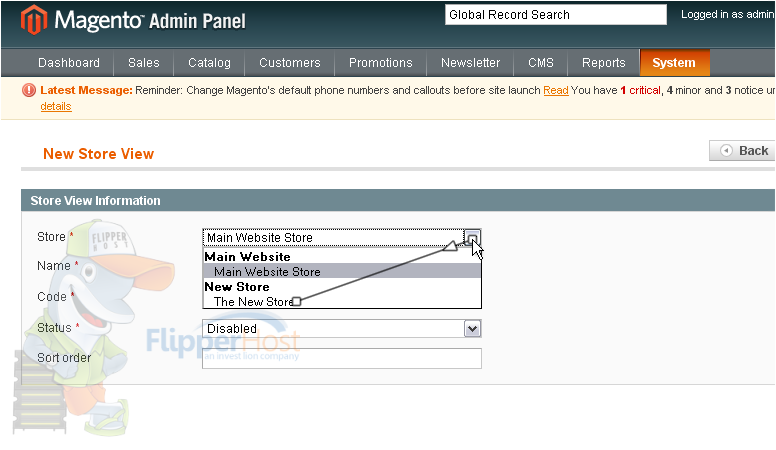Open the Catalog menu
Image resolution: width=776 pixels, height=450 pixels.
(209, 63)
